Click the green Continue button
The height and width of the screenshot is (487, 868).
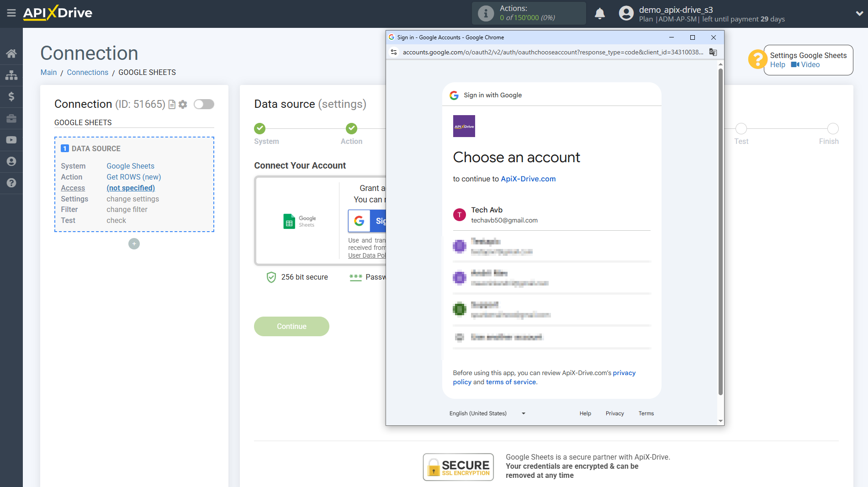coord(291,326)
